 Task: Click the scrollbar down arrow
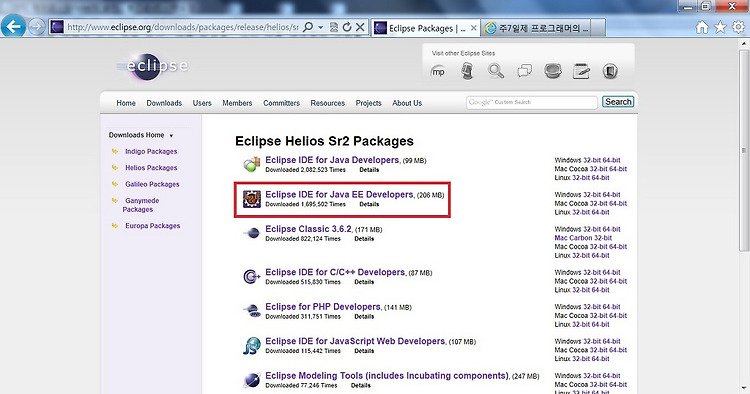[x=744, y=388]
